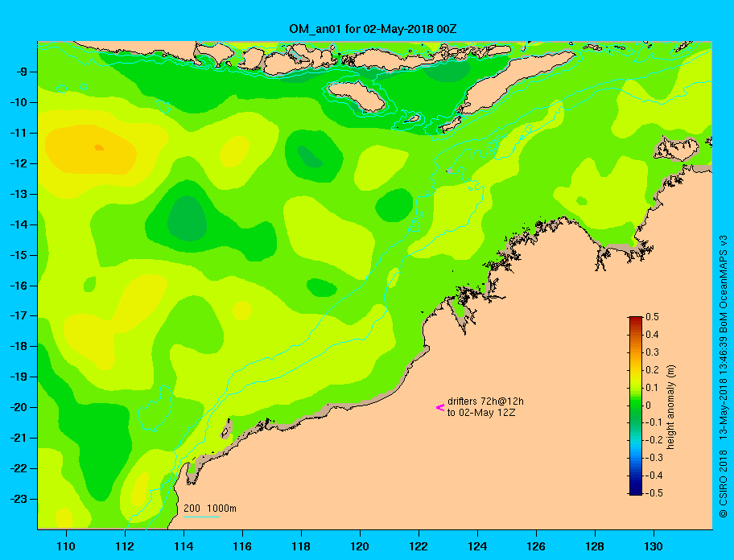Click latitude label "-14"
Screen dimensions: 734x560
click(x=19, y=224)
